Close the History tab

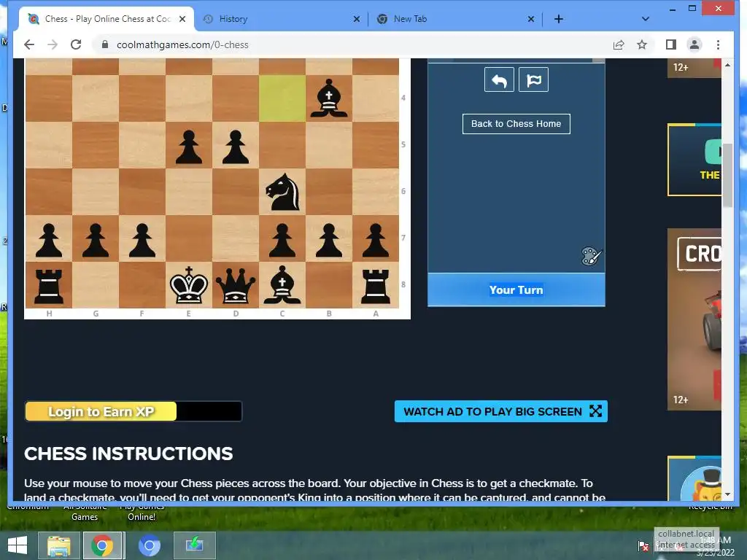point(356,19)
